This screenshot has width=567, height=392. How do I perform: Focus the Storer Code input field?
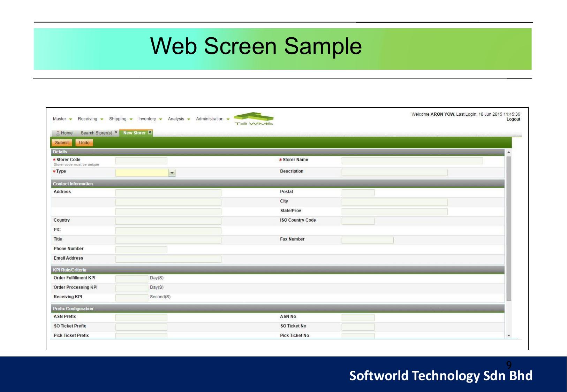coord(141,161)
